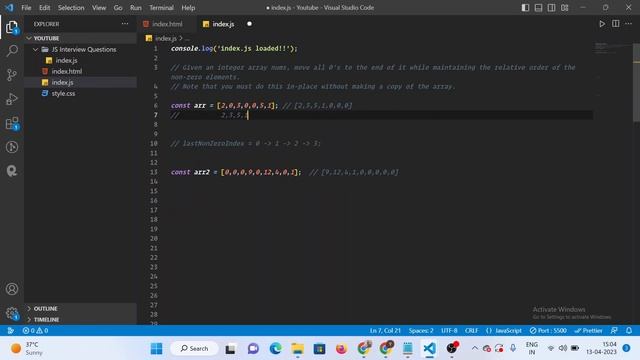
Task: Expand the TIMELINE section
Action: point(80,320)
